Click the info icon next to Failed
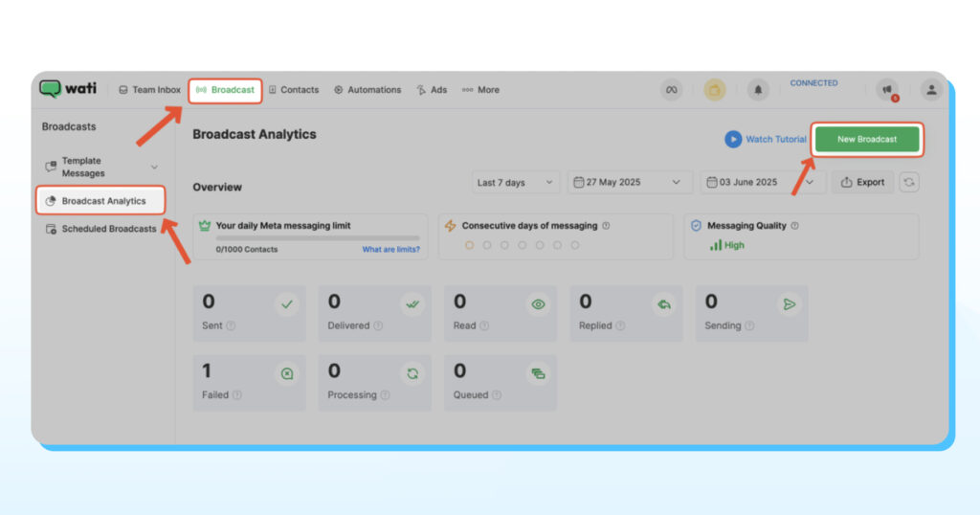This screenshot has height=515, width=980. (237, 395)
